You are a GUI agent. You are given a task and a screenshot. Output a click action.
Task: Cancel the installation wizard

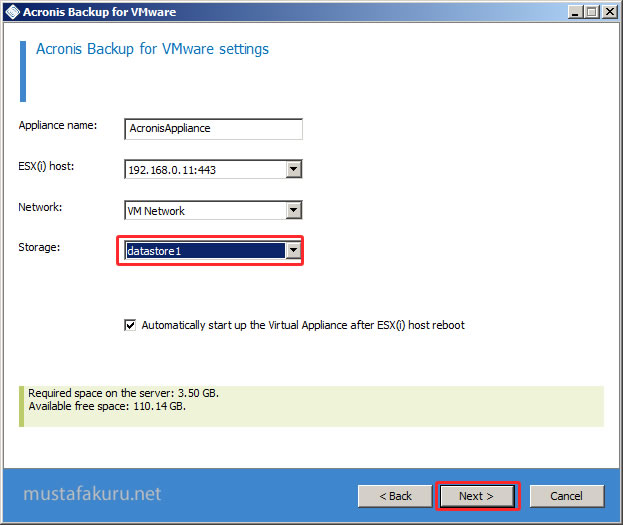567,496
